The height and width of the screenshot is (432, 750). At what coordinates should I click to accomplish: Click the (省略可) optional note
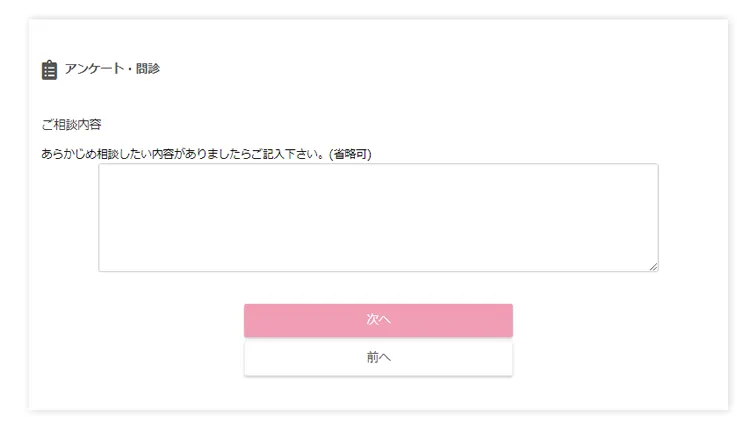[350, 154]
